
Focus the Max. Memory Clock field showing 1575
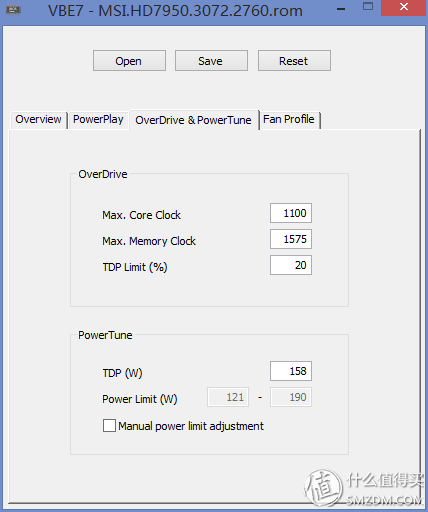point(291,239)
